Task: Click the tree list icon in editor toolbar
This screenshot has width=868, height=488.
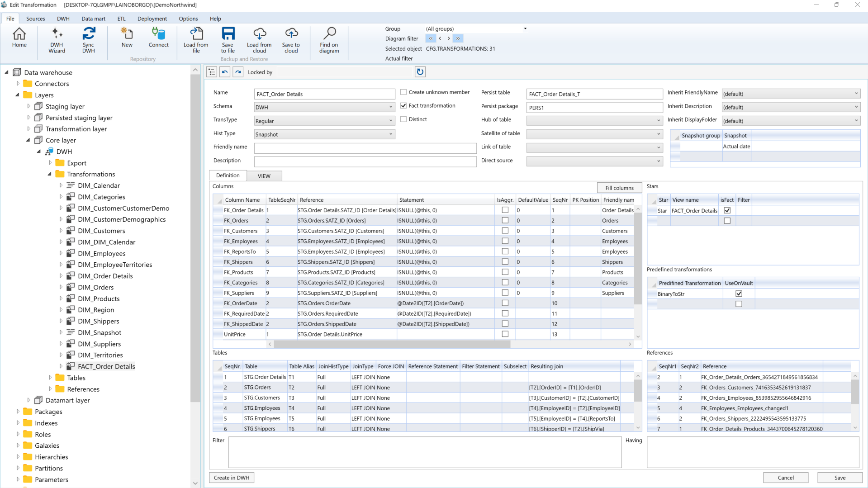Action: click(x=212, y=72)
